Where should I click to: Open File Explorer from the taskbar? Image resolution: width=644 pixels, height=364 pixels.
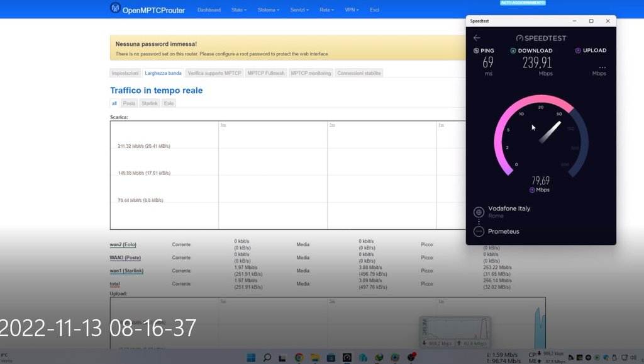315,358
